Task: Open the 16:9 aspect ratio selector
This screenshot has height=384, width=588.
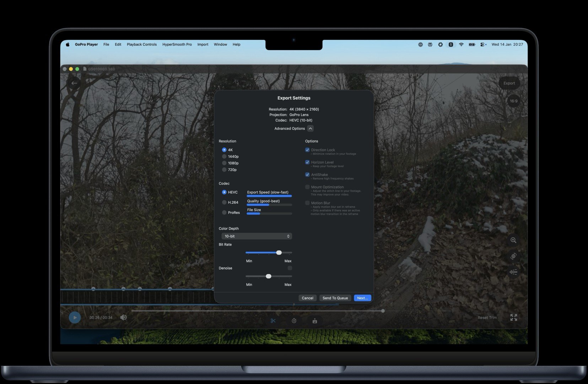Action: click(x=513, y=101)
